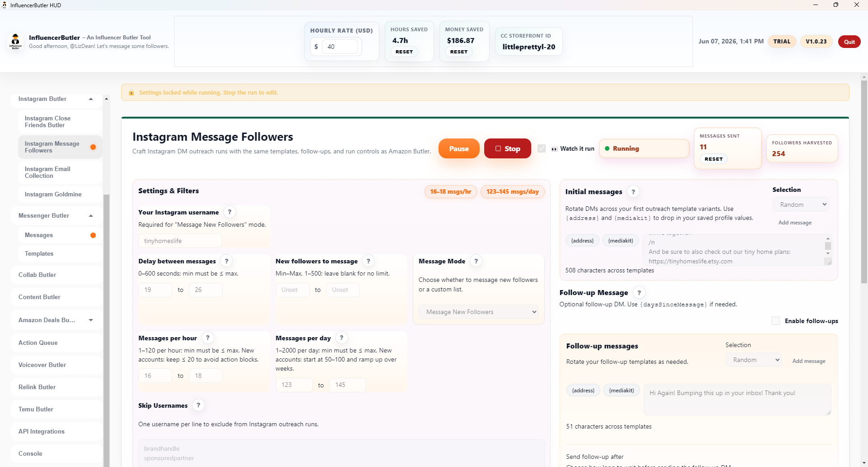Screen dimensions: 868x467
Task: Open help for Your Instagram username
Action: [230, 212]
